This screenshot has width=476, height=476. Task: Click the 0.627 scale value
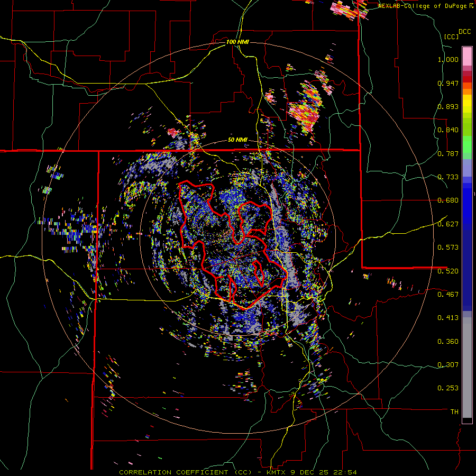[448, 224]
